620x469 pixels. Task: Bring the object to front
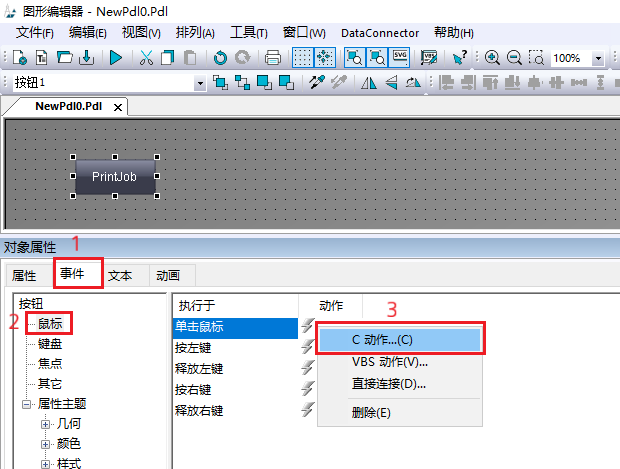pyautogui.click(x=220, y=83)
